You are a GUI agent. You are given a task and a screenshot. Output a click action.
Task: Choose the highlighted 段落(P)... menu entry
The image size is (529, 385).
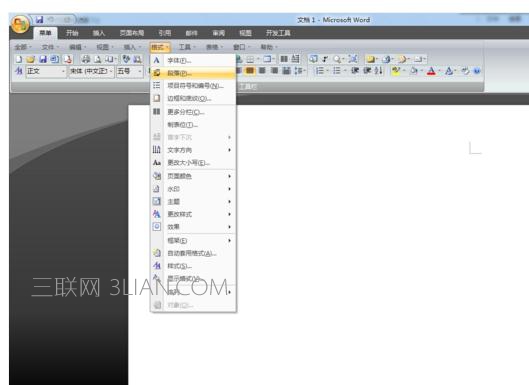point(193,73)
